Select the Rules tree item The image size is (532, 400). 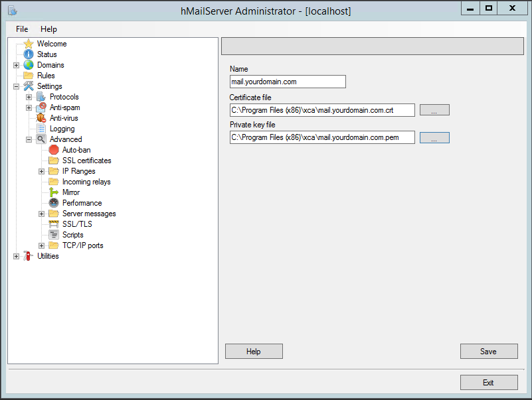46,76
